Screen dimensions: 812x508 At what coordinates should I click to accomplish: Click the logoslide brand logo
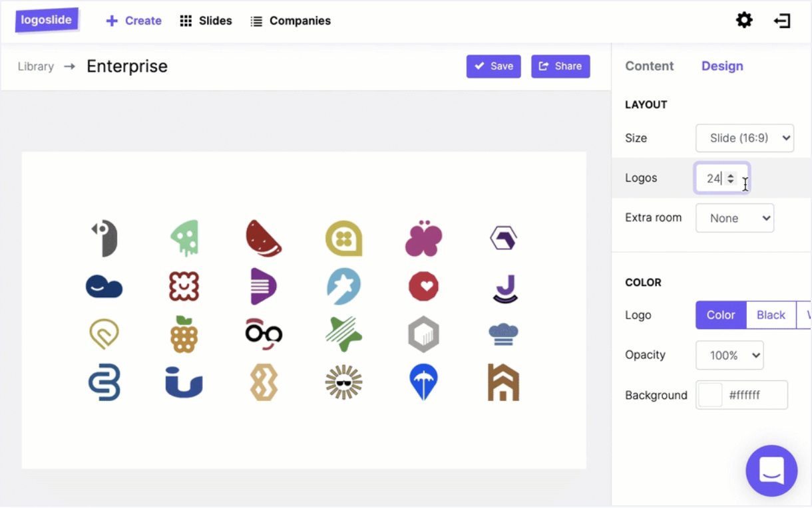47,20
